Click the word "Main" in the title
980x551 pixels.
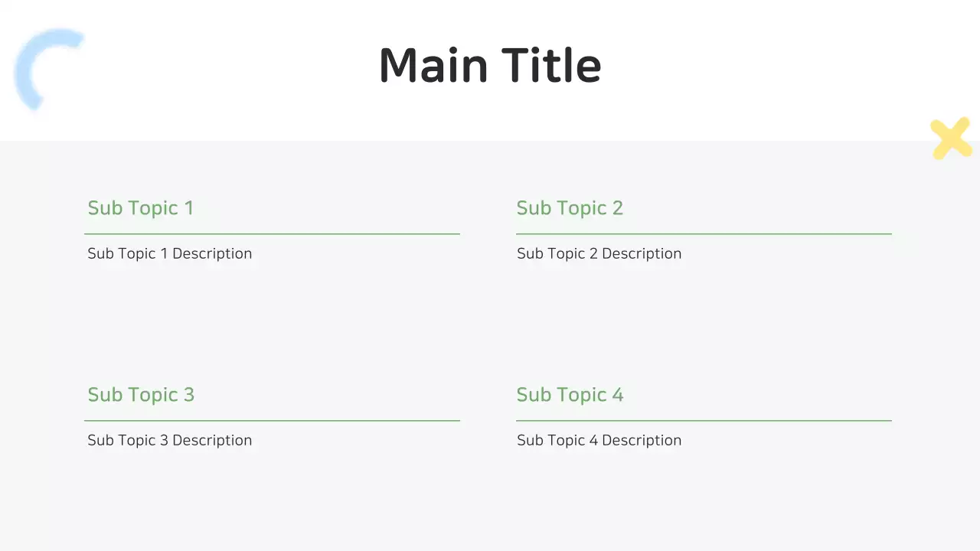pyautogui.click(x=433, y=66)
